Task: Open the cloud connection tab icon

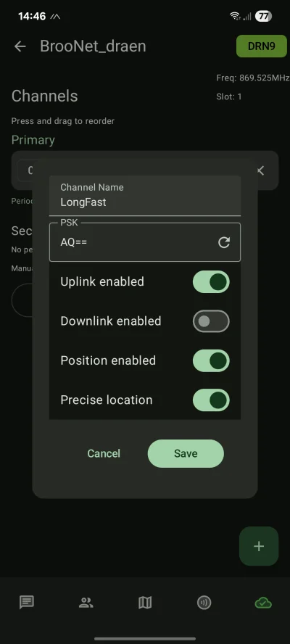Action: tap(263, 603)
